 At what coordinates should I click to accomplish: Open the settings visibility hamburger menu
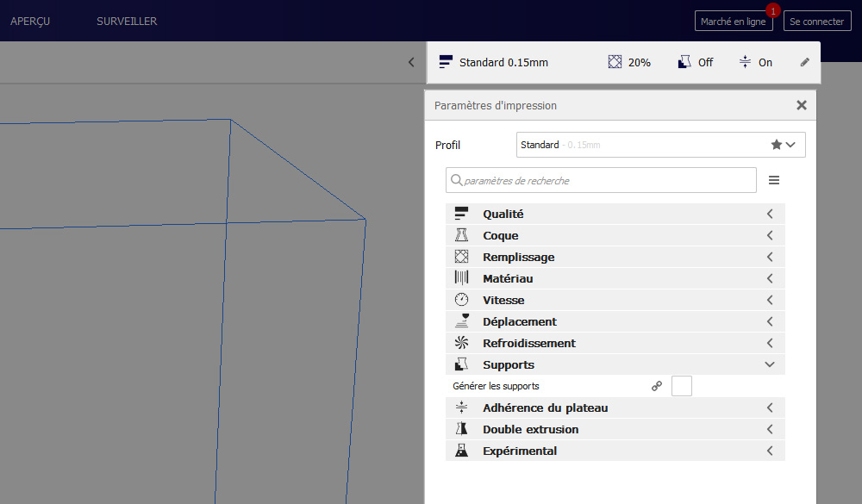773,180
